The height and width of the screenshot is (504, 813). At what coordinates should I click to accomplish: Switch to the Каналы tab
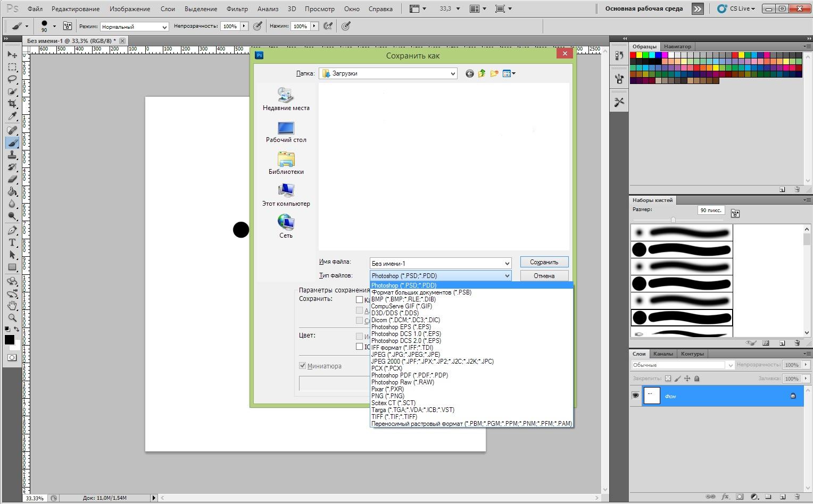pos(663,354)
